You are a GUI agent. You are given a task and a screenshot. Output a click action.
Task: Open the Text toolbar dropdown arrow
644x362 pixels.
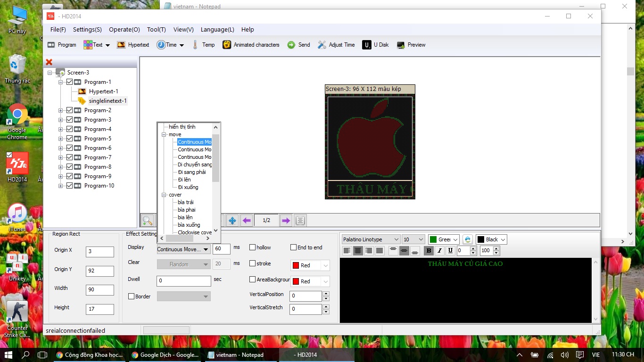click(107, 45)
